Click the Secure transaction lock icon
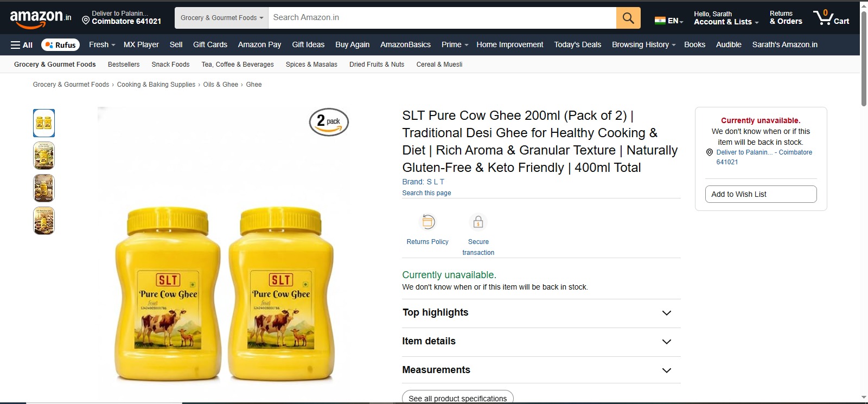This screenshot has height=404, width=868. (x=478, y=222)
